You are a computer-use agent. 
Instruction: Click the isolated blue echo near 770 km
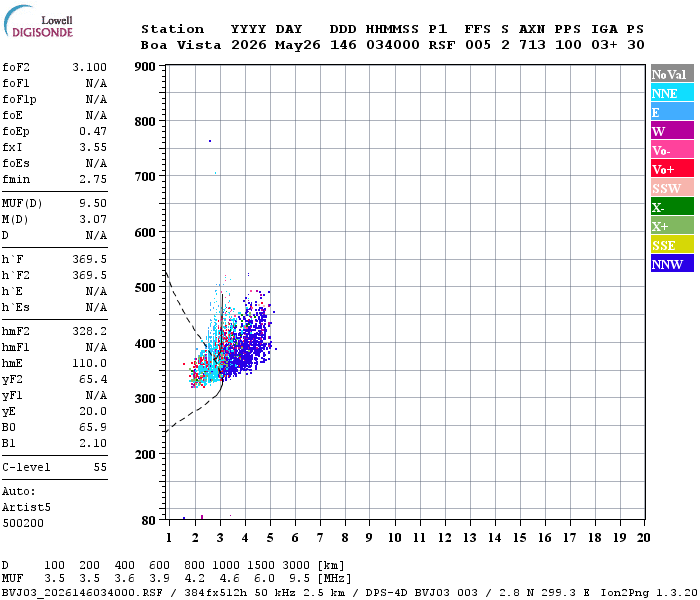pyautogui.click(x=210, y=141)
